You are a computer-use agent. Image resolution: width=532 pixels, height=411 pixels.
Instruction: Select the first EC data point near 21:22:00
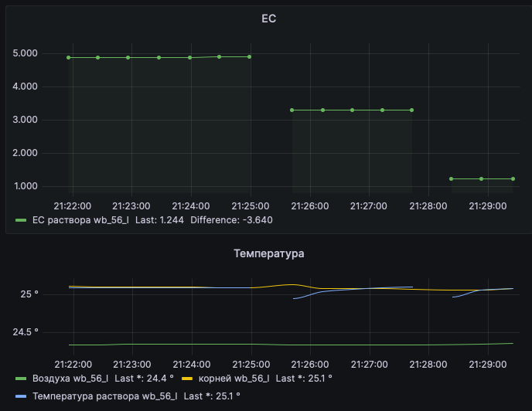click(69, 57)
